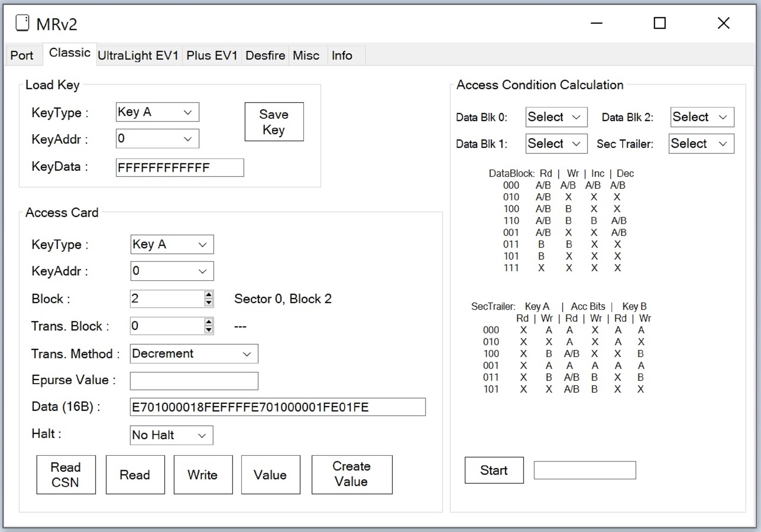Click the Save Key button

[274, 122]
